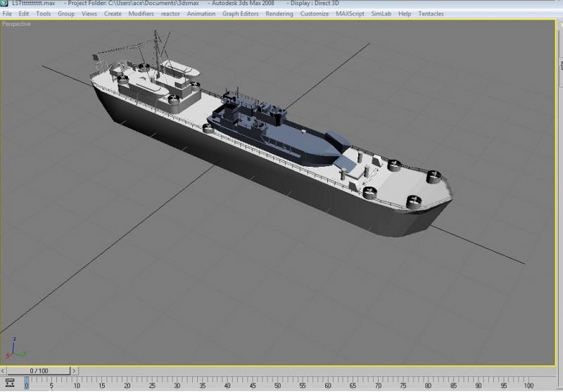563x392 pixels.
Task: Open the MAXScript menu
Action: click(350, 13)
